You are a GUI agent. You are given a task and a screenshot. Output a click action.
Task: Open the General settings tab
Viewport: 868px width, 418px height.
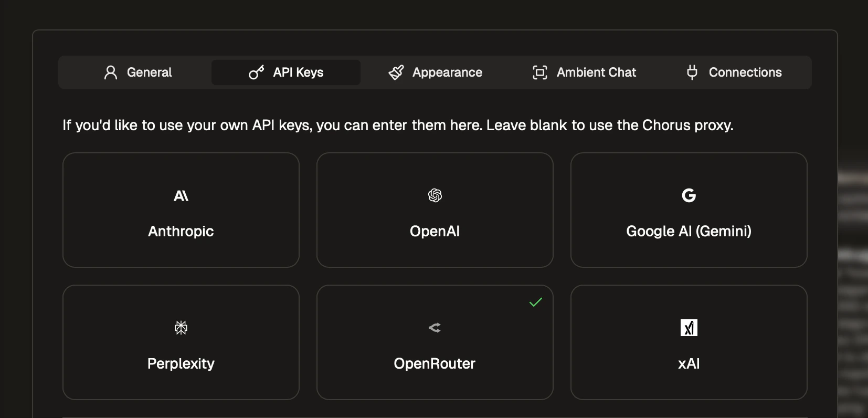(x=138, y=72)
